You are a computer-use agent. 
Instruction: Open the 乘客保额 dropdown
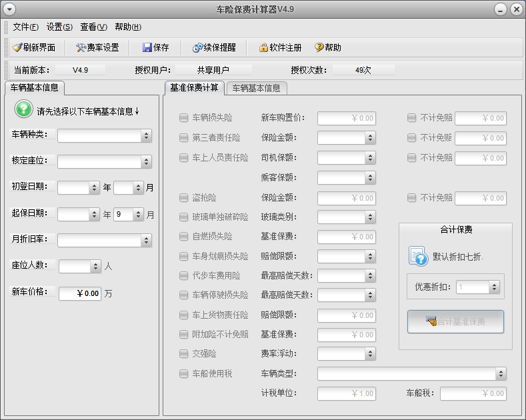347,178
